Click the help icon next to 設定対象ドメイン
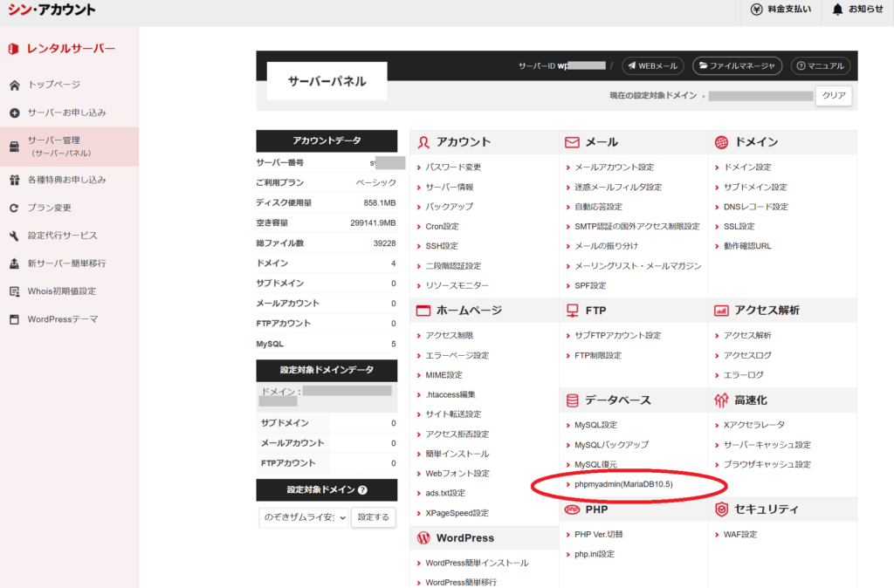Viewport: 894px width, 588px height. [x=362, y=490]
